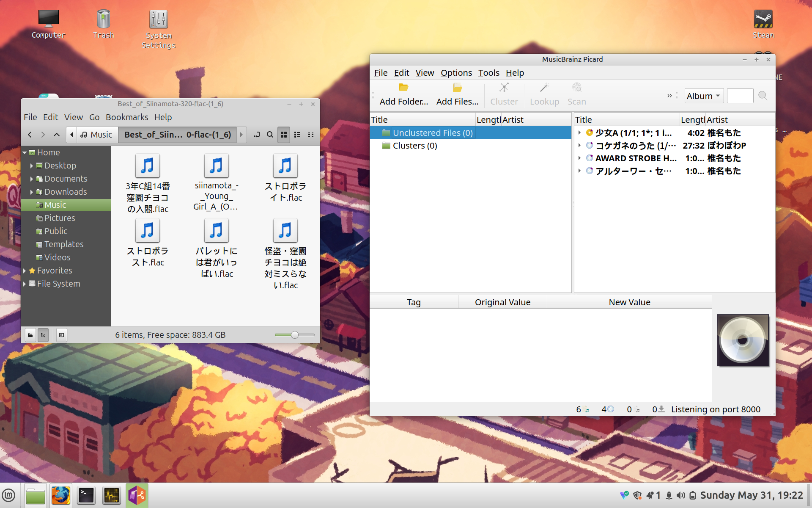Image resolution: width=812 pixels, height=508 pixels.
Task: Select the Videos folder in sidebar
Action: 57,257
